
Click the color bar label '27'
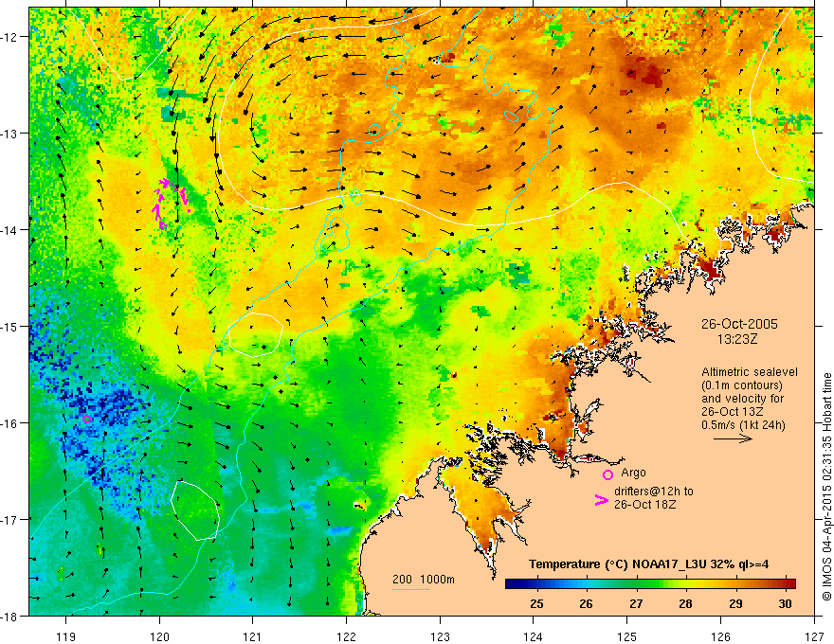[636, 603]
